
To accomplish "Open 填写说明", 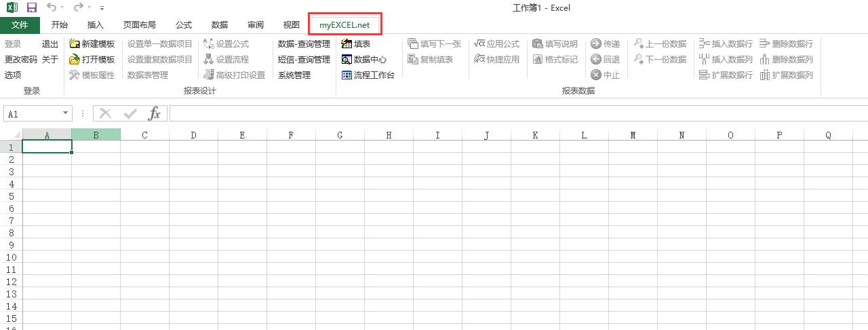I will pos(555,44).
